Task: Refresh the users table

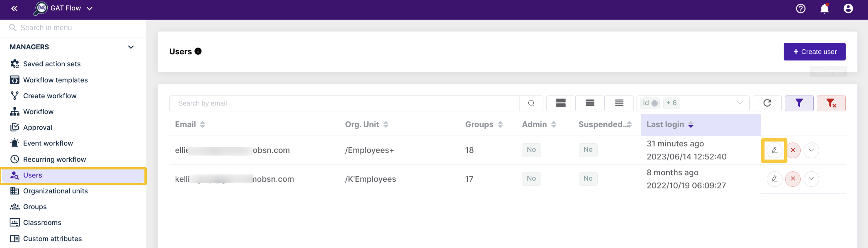Action: 767,103
